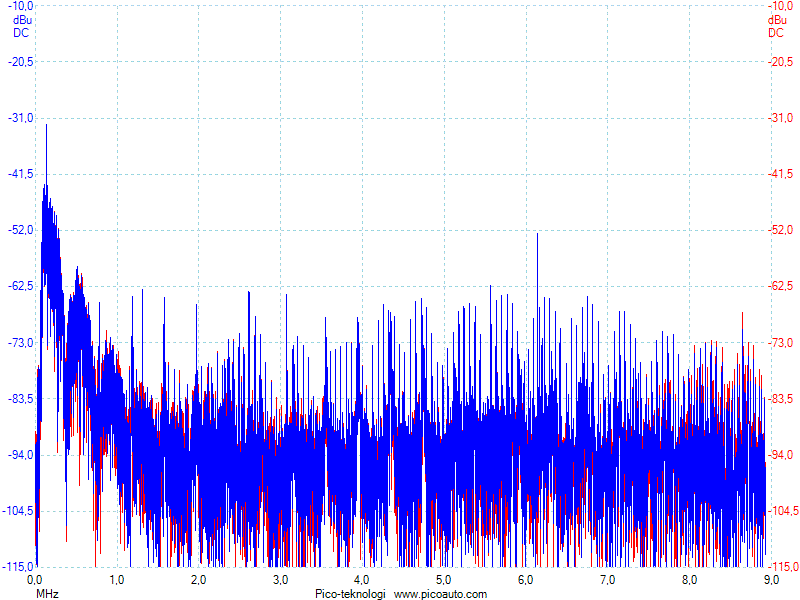Click the 4,0 frequency axis label

point(362,580)
